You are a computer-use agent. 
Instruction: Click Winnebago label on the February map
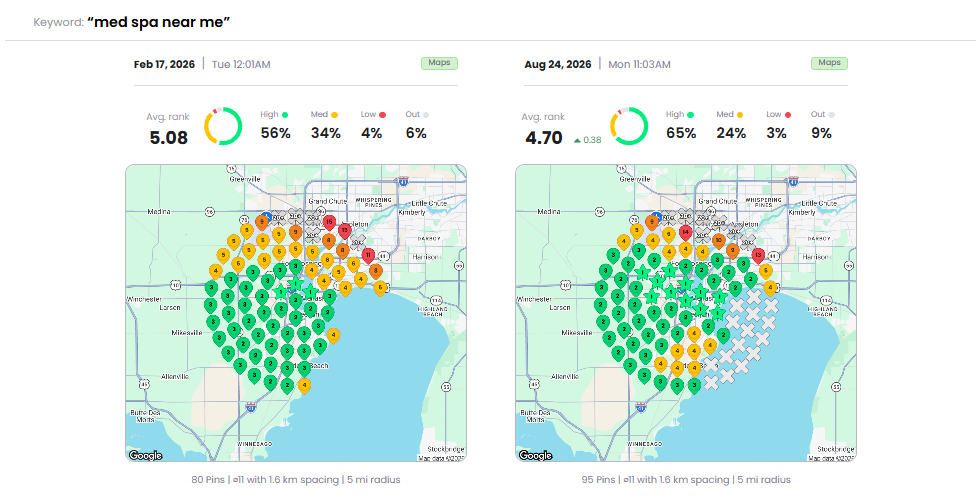(253, 444)
